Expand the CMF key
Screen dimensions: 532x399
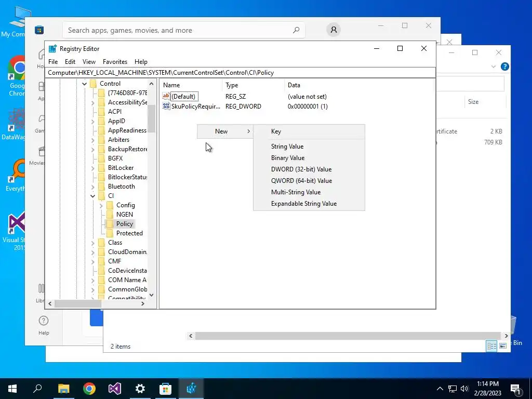click(x=92, y=261)
